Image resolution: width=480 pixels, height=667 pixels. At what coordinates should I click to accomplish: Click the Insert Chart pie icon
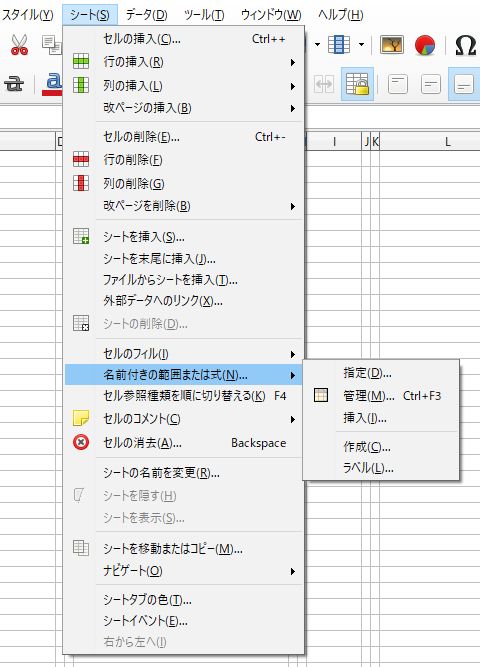[425, 45]
